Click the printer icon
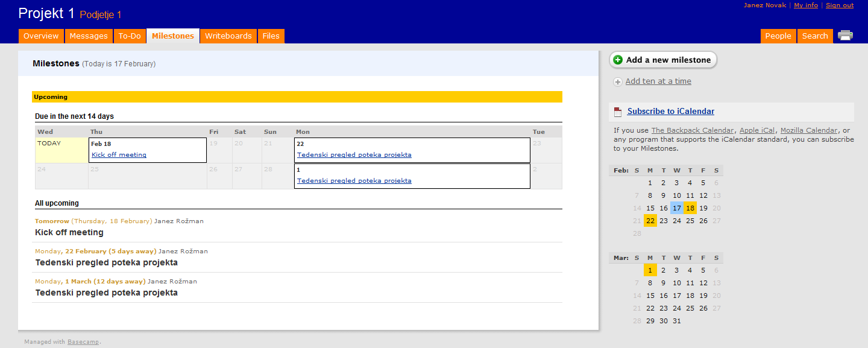This screenshot has height=348, width=868. (845, 36)
